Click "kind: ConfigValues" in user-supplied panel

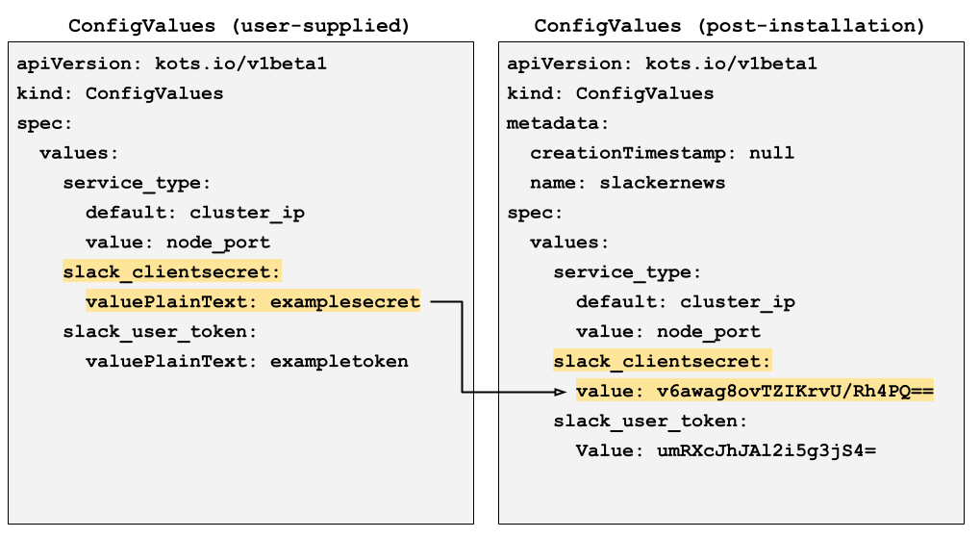click(120, 94)
